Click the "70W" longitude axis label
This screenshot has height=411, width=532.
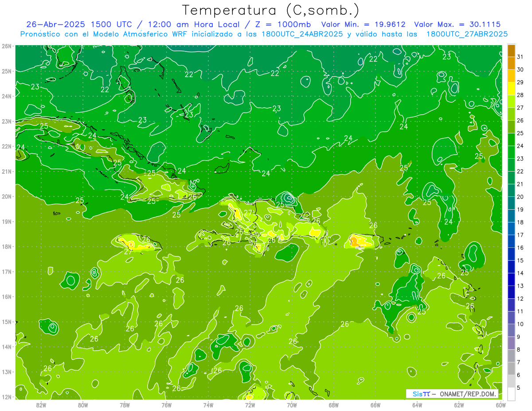point(292,405)
